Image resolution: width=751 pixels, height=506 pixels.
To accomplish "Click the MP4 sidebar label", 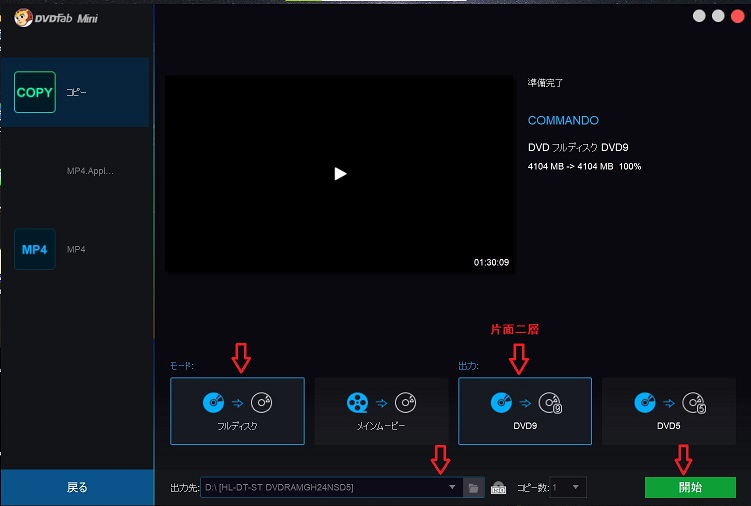I will coord(76,249).
